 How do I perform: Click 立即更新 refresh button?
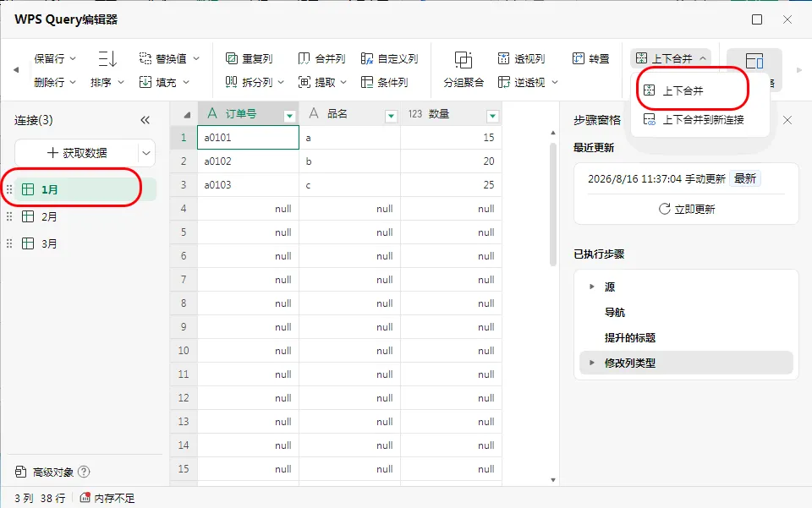[687, 209]
